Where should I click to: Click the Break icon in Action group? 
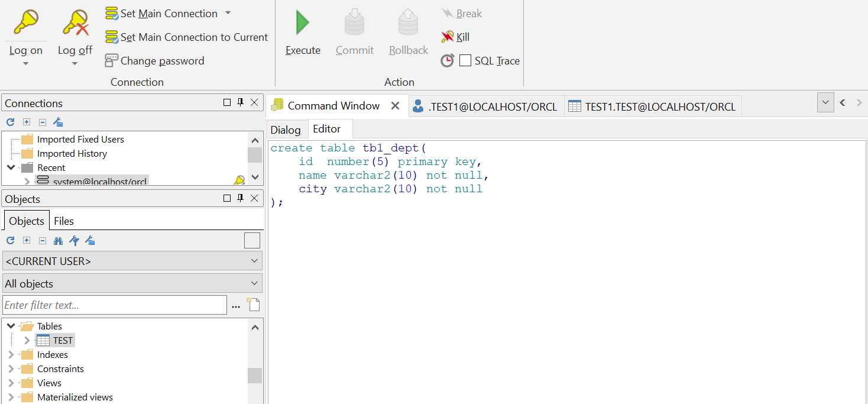tap(448, 13)
